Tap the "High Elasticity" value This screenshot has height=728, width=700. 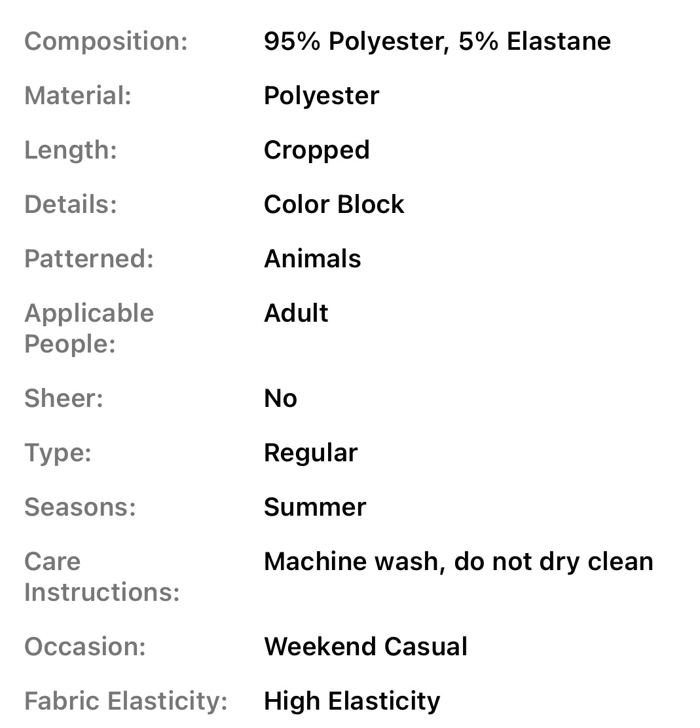[x=352, y=701]
